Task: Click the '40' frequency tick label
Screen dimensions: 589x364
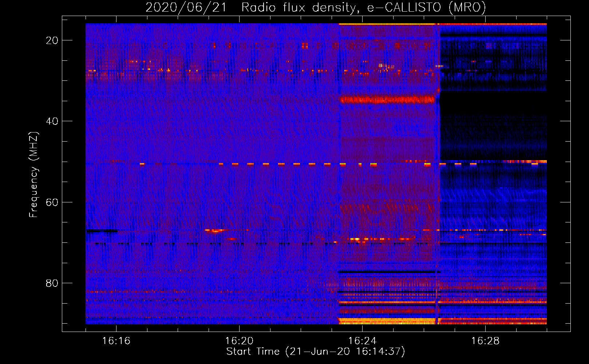Action: click(x=52, y=121)
